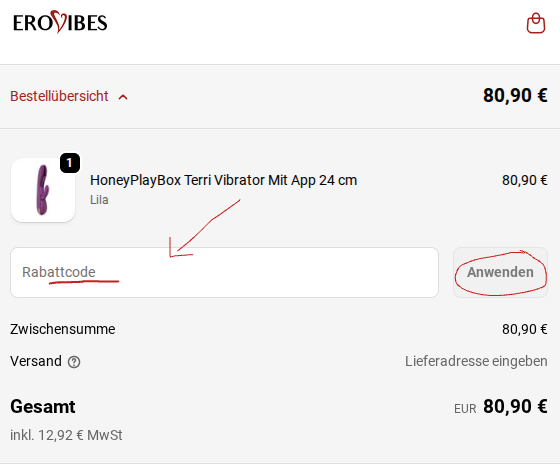The width and height of the screenshot is (560, 464).
Task: Select the variant text 'Lila'
Action: click(x=99, y=200)
